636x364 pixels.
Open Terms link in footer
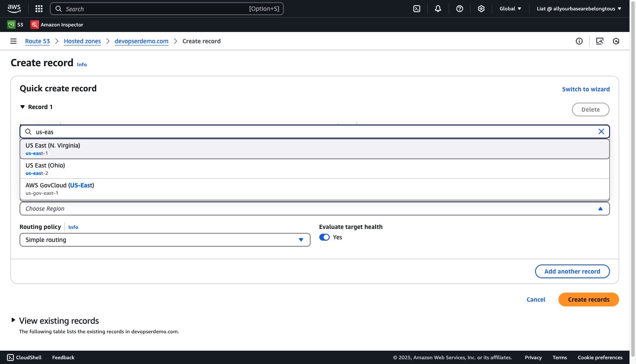pos(560,358)
